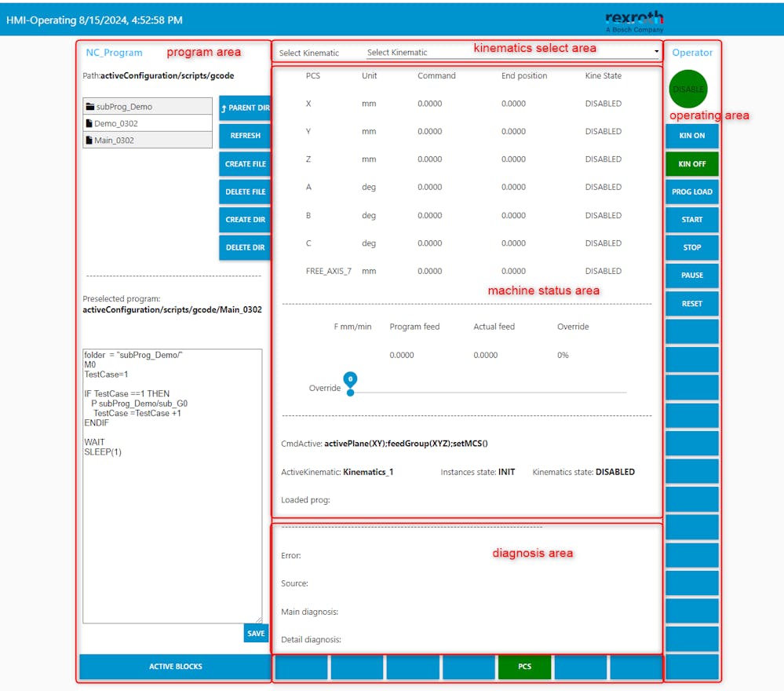784x691 pixels.
Task: Load the program with PROG LOAD
Action: 692,192
